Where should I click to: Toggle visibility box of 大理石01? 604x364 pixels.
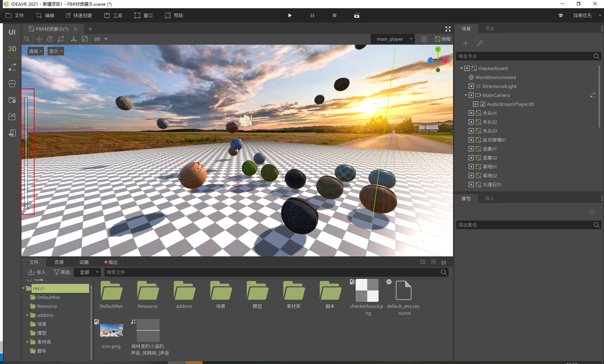pos(471,185)
